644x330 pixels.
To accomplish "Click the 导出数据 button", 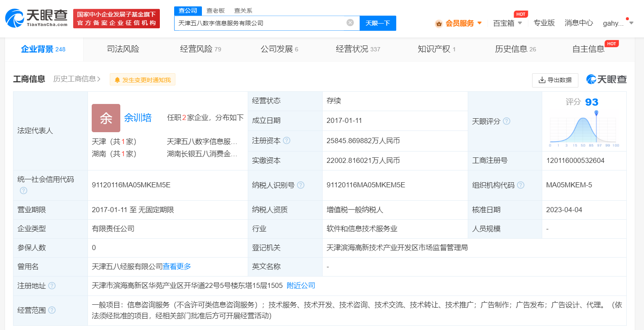I will (x=555, y=80).
